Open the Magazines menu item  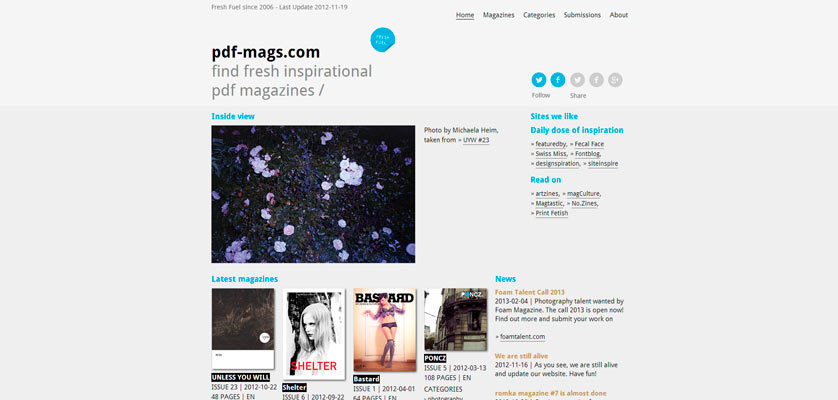499,15
